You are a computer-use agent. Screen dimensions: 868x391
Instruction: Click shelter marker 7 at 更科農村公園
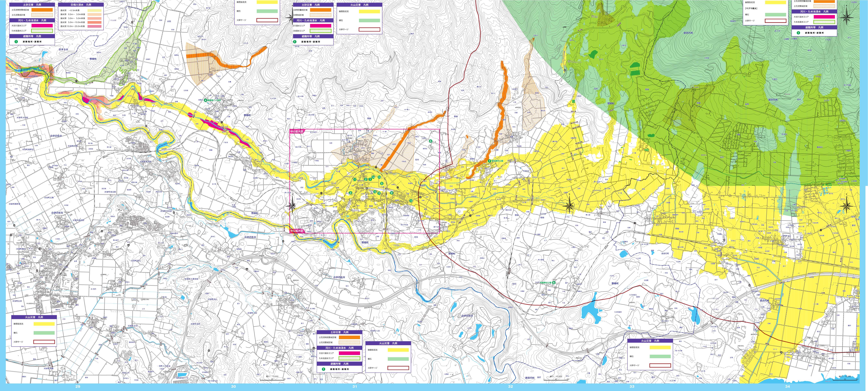pos(489,161)
